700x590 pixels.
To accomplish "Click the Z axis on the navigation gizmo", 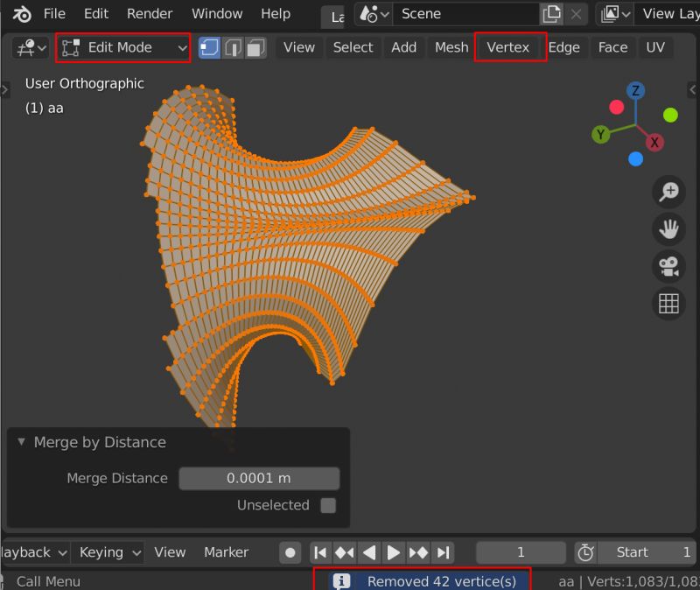I will (635, 91).
